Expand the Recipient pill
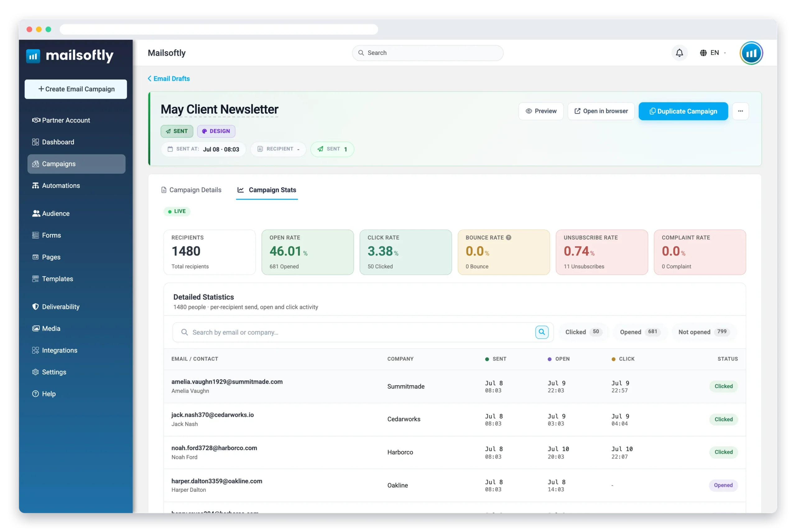This screenshot has width=796, height=532. pyautogui.click(x=278, y=149)
